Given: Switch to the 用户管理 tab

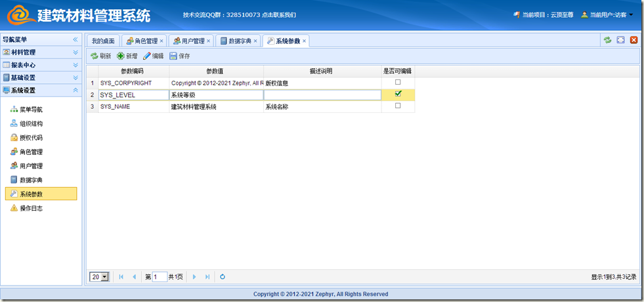Looking at the screenshot, I should 190,41.
